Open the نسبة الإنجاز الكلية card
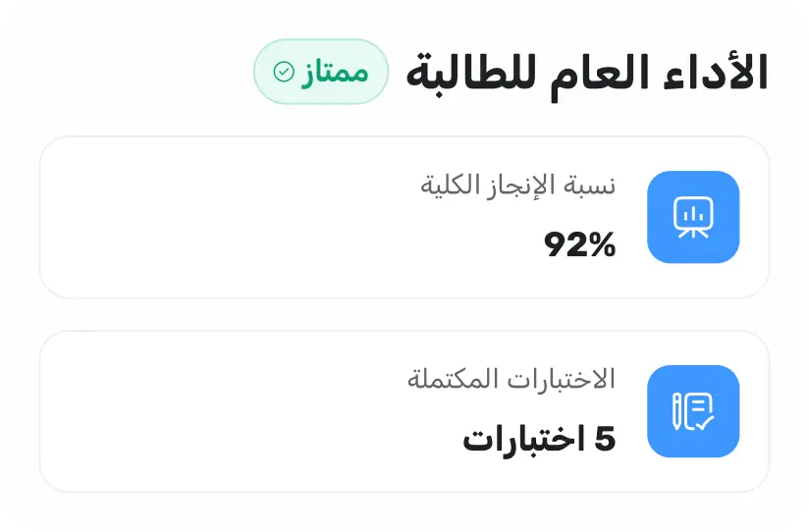 [295, 217]
